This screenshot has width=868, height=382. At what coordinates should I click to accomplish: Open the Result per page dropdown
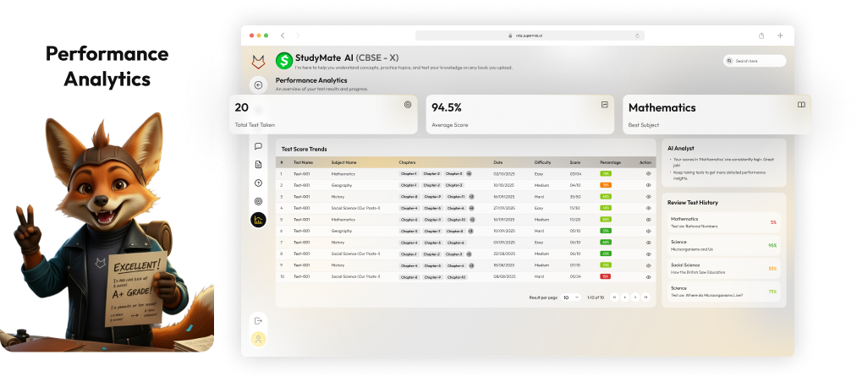pos(571,297)
